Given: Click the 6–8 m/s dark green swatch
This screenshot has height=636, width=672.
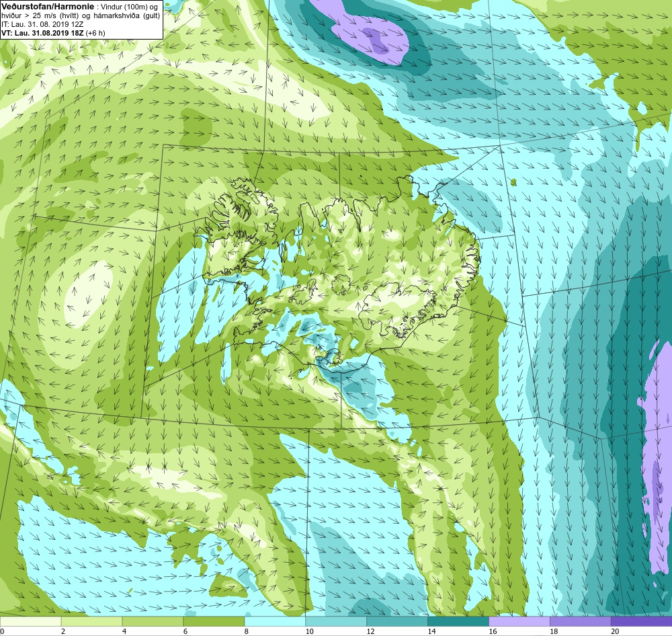Looking at the screenshot, I should tap(214, 621).
